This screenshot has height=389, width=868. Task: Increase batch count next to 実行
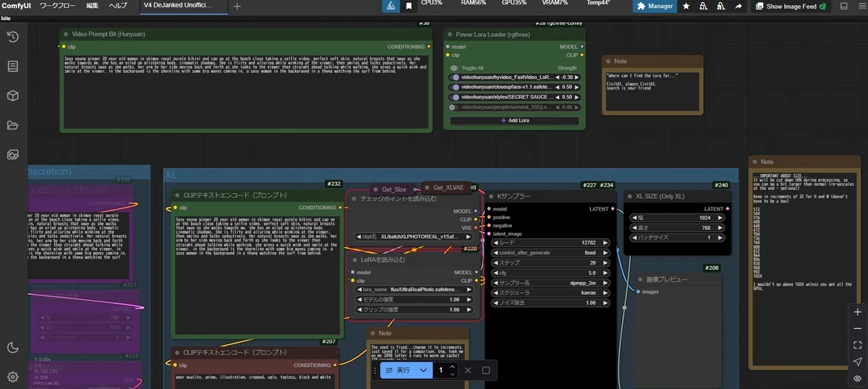tap(452, 367)
